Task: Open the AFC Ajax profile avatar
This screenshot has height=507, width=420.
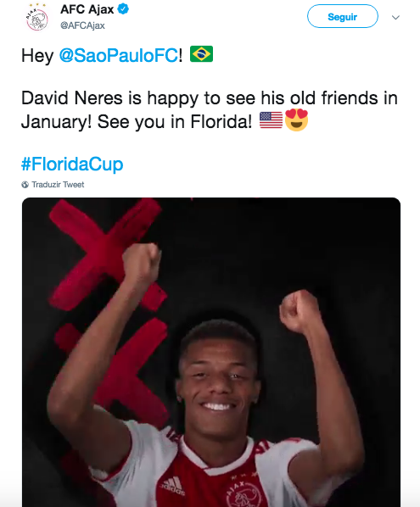Action: point(36,18)
